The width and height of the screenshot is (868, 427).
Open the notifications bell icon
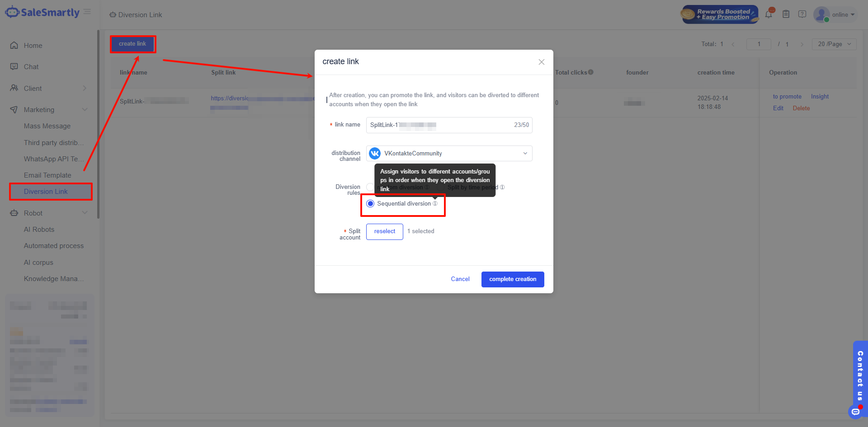point(769,14)
